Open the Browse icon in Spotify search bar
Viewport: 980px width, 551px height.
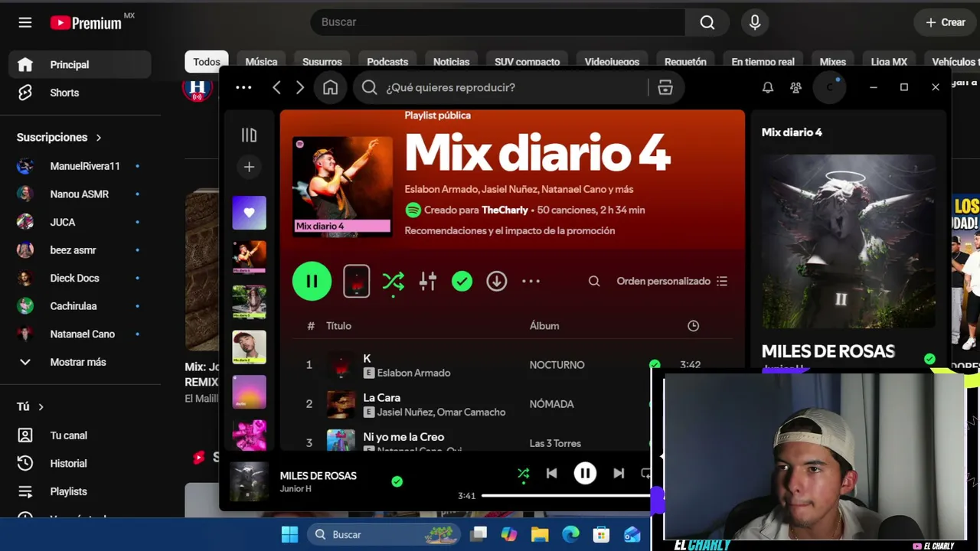pos(665,87)
